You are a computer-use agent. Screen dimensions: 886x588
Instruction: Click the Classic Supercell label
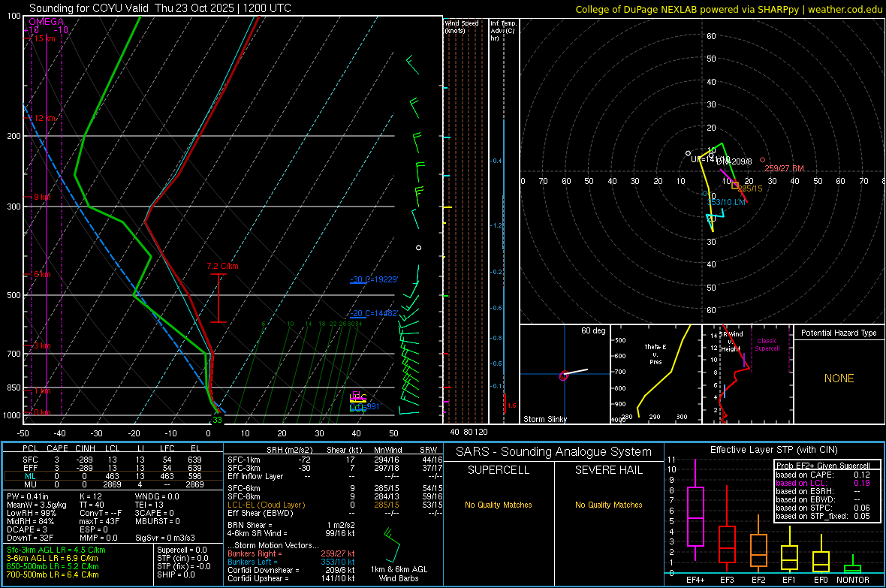coord(767,345)
